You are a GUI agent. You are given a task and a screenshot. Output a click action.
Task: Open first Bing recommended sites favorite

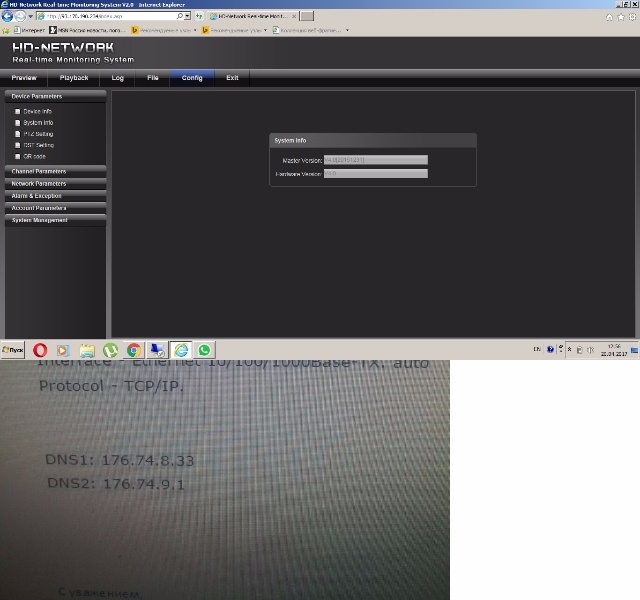[164, 30]
